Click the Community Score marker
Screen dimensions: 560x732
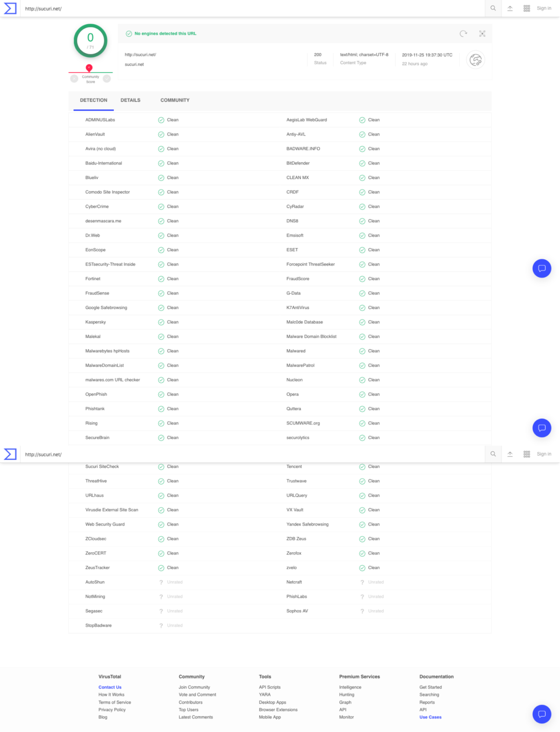pyautogui.click(x=89, y=68)
